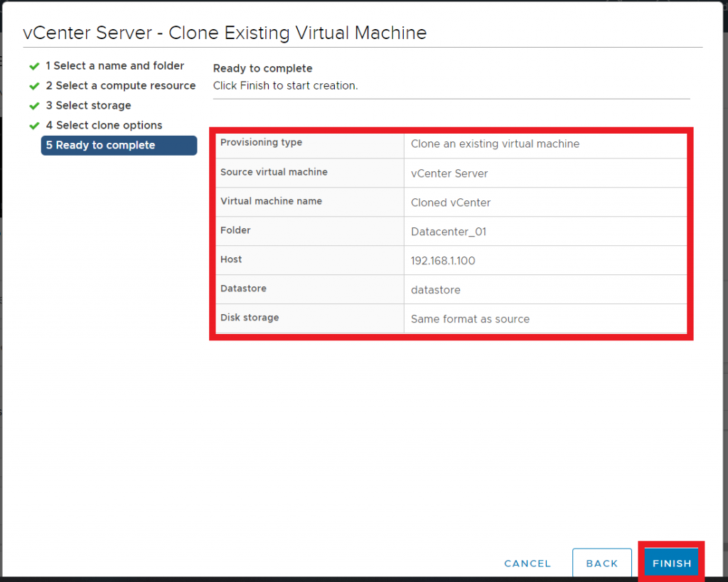Click the green checkmark beside step 1
This screenshot has height=582, width=728.
pyautogui.click(x=33, y=66)
